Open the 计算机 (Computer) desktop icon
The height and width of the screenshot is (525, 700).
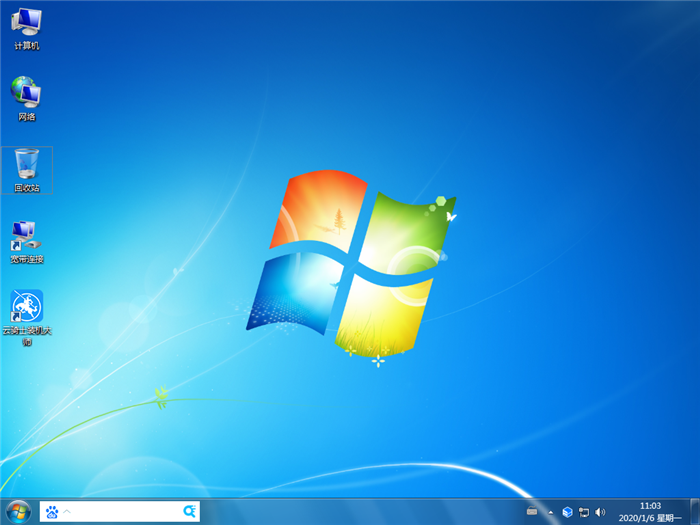[x=27, y=23]
